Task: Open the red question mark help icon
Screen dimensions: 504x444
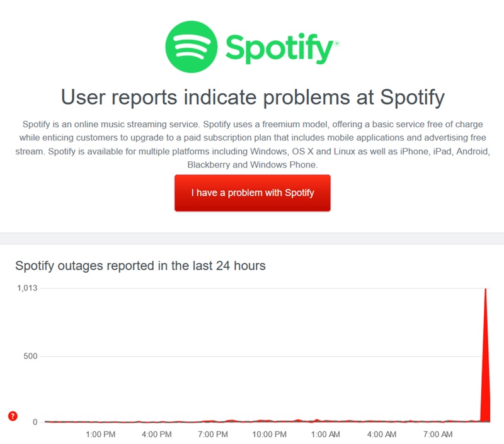Action: click(13, 416)
